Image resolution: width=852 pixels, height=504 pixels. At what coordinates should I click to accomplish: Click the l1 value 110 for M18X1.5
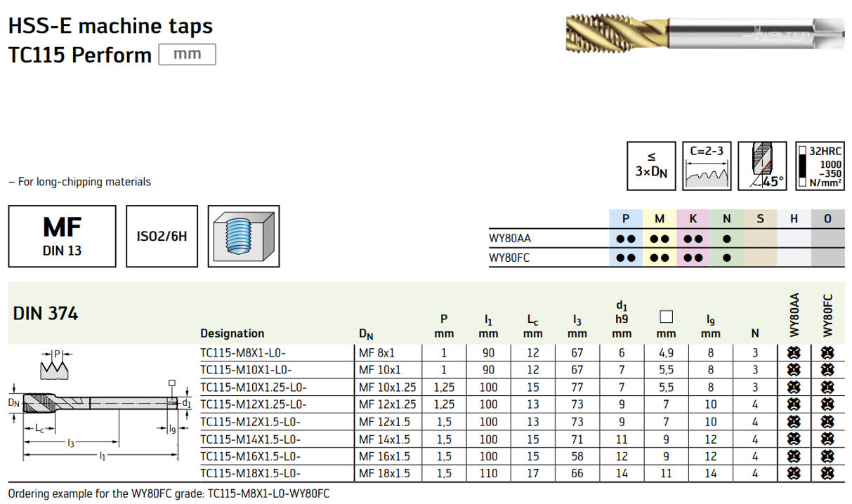[x=488, y=474]
